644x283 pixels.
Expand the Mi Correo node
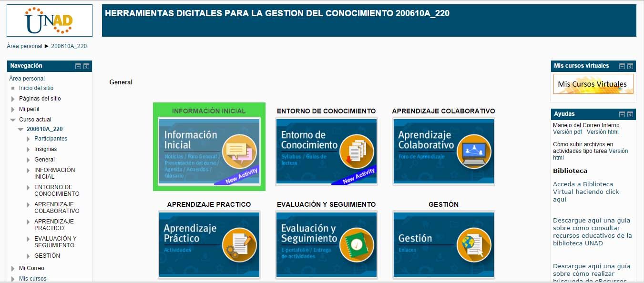(13, 268)
